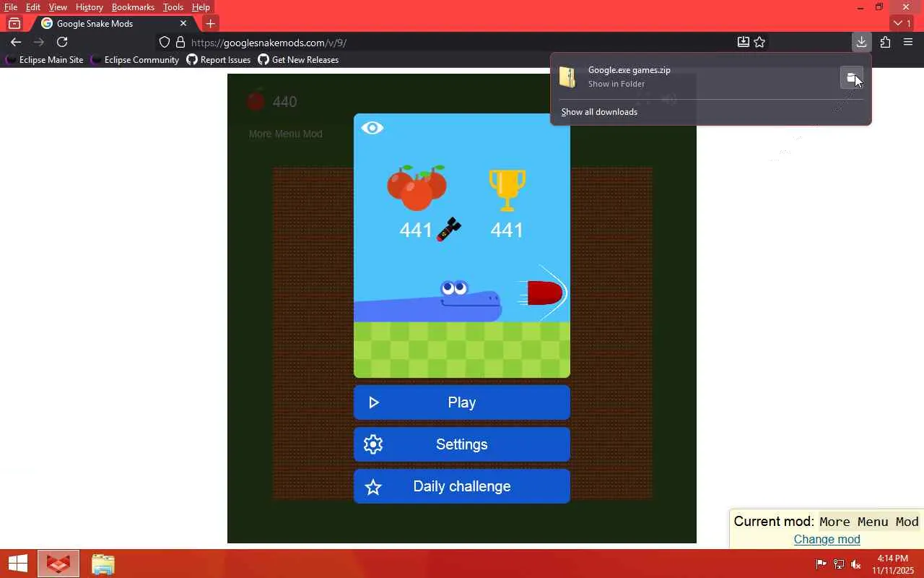Open the File menu
Screen dimensions: 924x578
point(11,7)
